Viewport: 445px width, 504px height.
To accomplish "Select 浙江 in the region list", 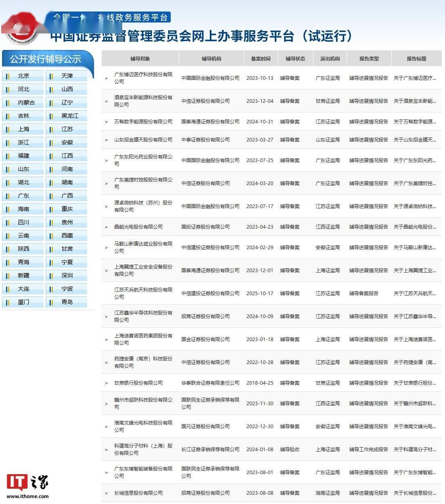I will 23,143.
